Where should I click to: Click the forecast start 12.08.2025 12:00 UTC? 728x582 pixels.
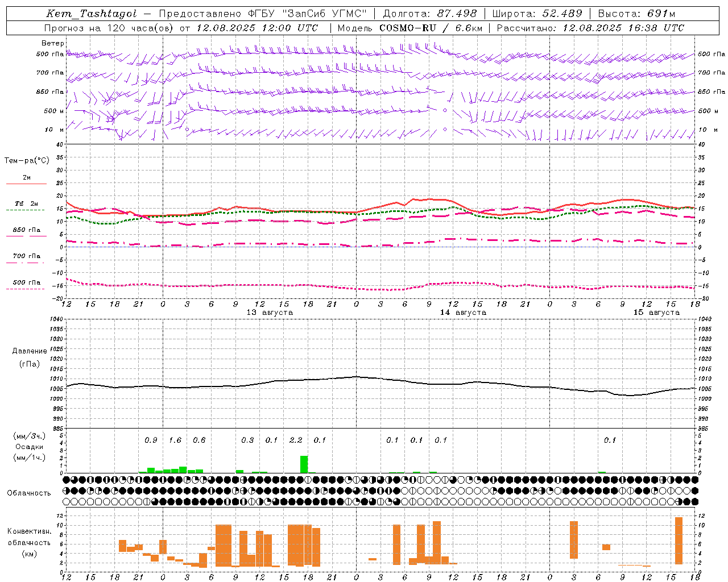click(257, 28)
